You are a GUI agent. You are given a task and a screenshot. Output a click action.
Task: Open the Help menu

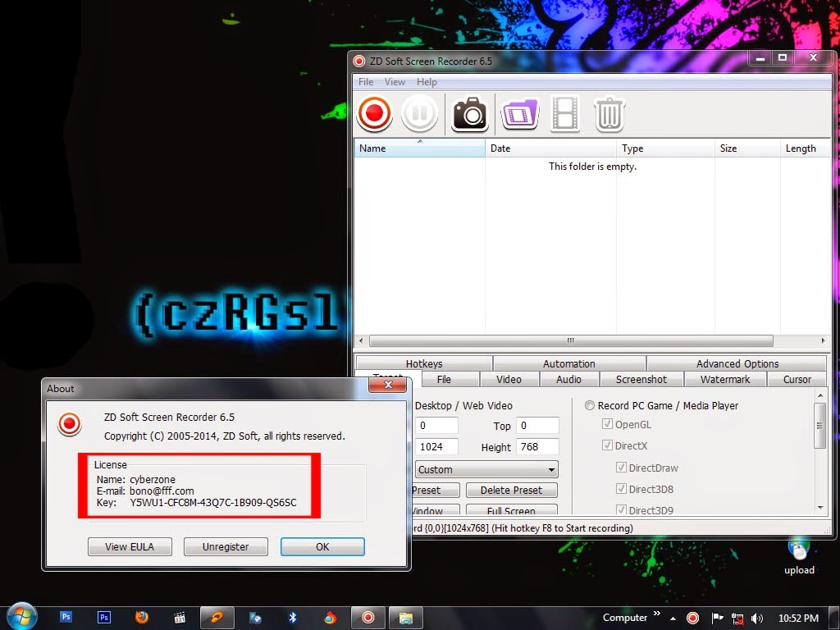pyautogui.click(x=427, y=82)
